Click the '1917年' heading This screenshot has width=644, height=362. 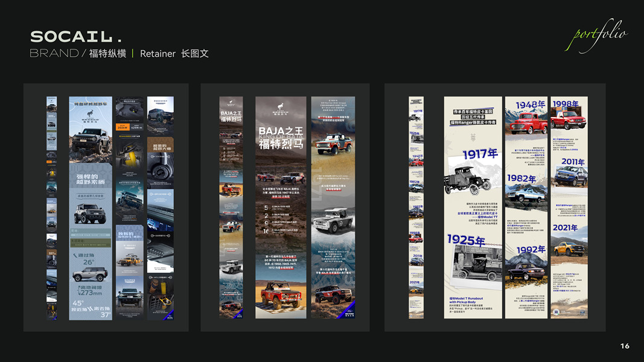coord(480,154)
